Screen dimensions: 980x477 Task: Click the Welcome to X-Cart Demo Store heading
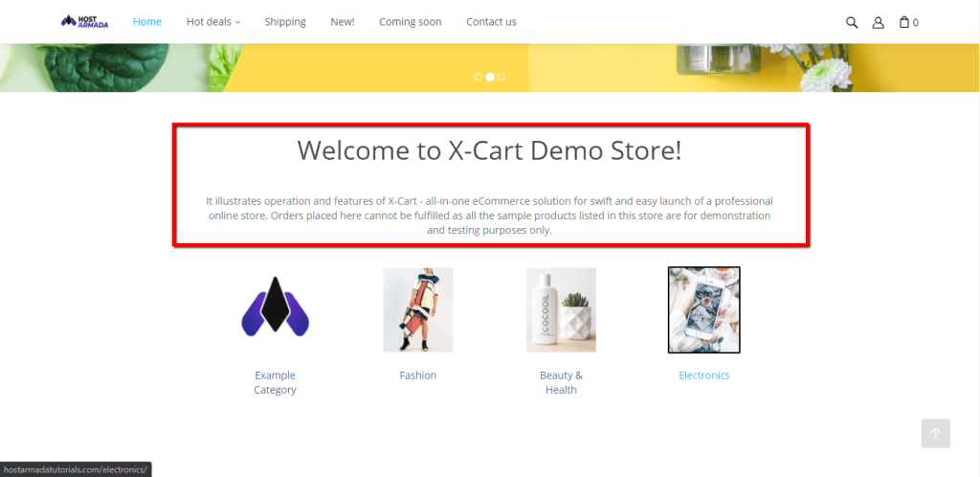pyautogui.click(x=489, y=150)
